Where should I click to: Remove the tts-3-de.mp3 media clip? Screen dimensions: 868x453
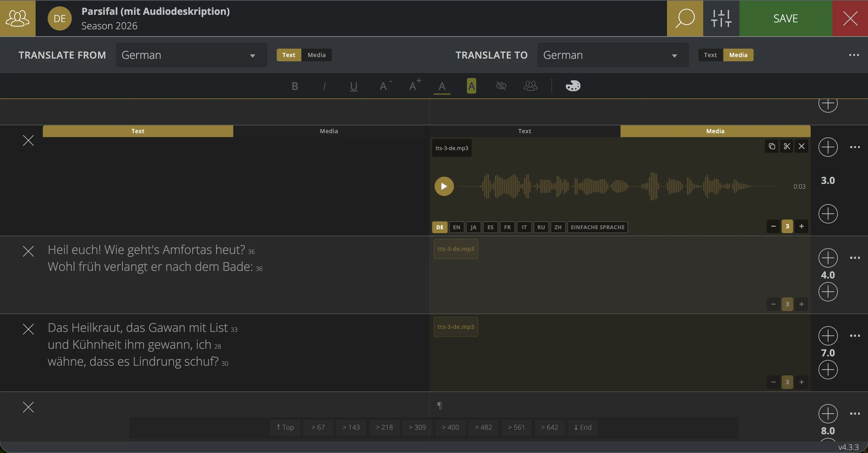tap(801, 146)
